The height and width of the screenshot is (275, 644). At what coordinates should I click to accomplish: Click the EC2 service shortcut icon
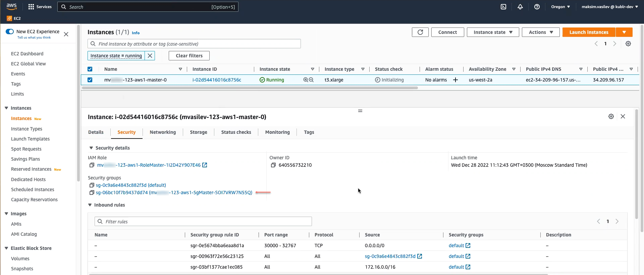[x=9, y=18]
